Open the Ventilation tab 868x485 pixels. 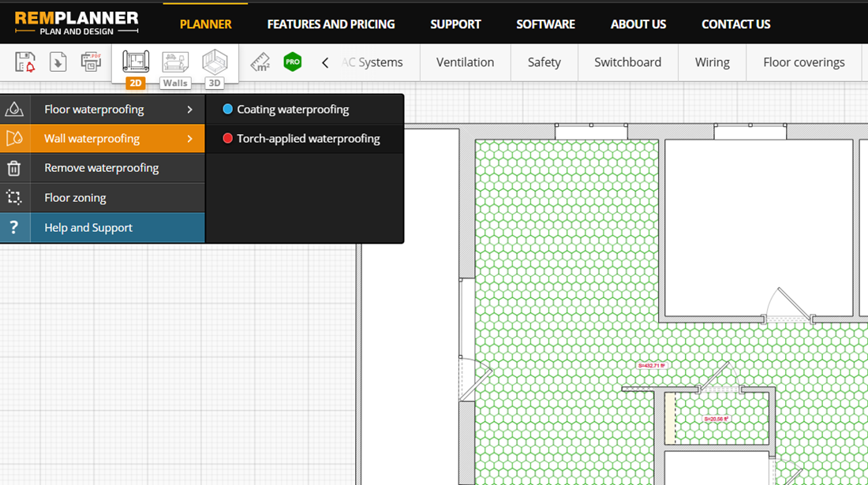pyautogui.click(x=465, y=62)
